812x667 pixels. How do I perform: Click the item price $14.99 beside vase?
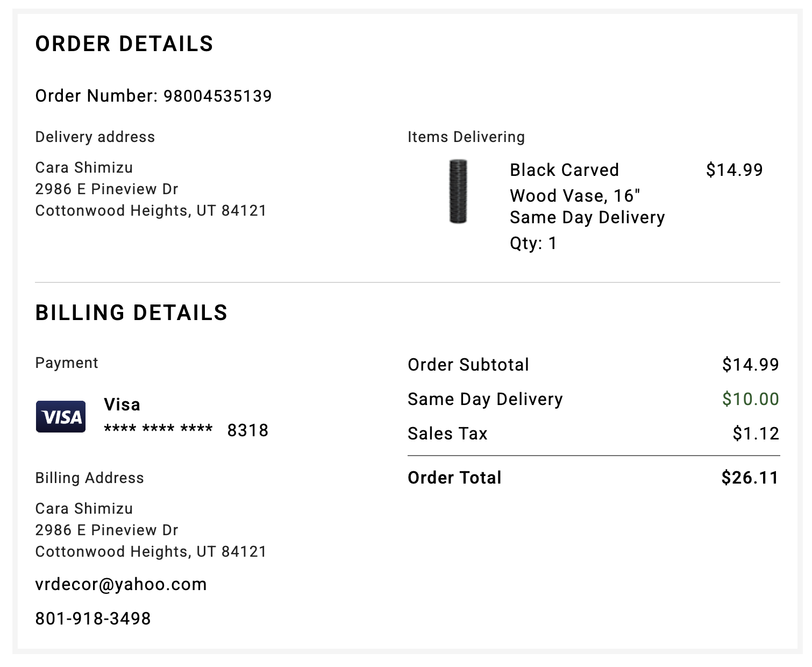(x=734, y=170)
